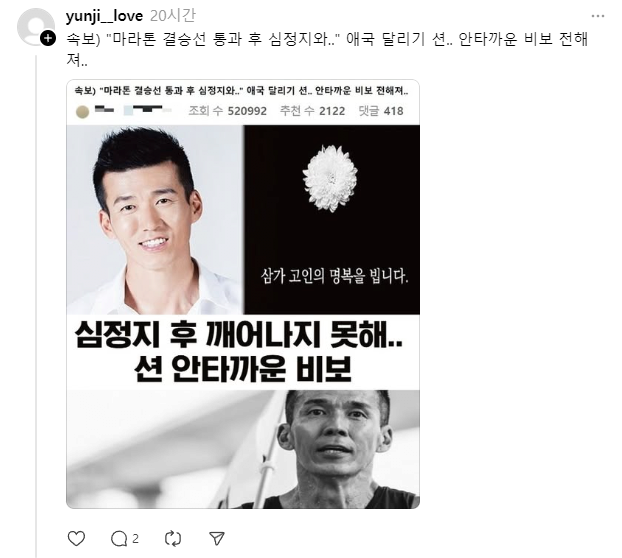
Task: Visit the yunji__love profile username link
Action: point(104,16)
